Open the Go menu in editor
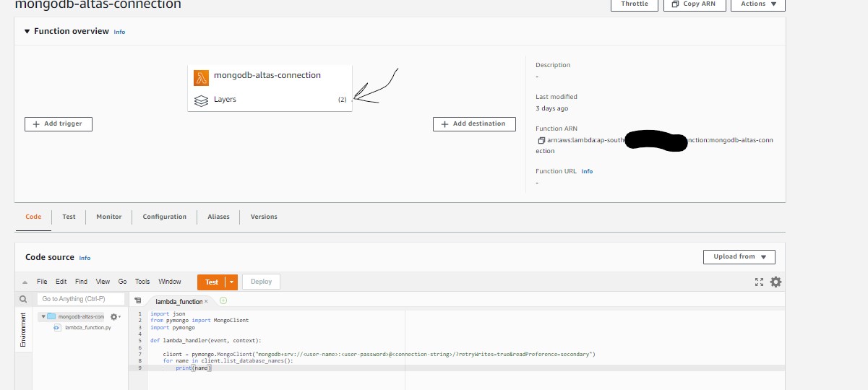 pyautogui.click(x=122, y=282)
